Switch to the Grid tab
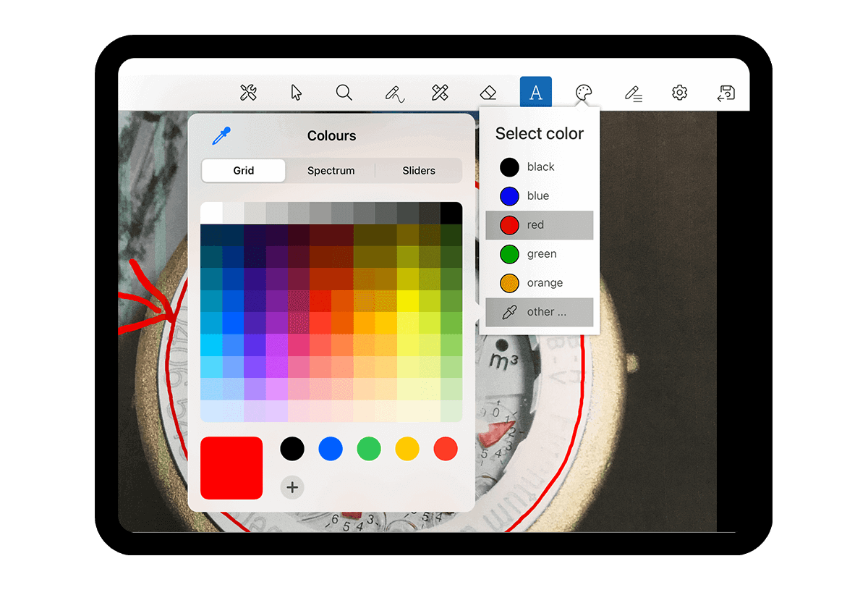This screenshot has width=868, height=590. (244, 171)
